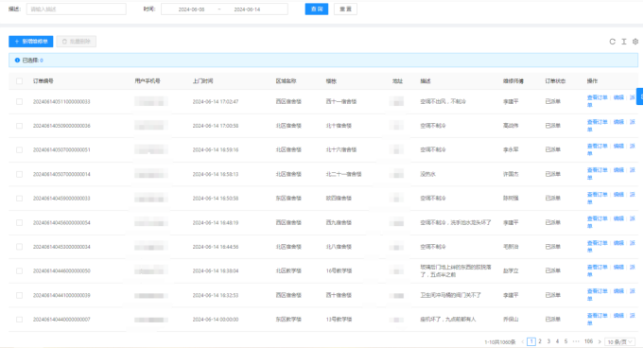
Task: Click 编辑 for order ending 0509000000036
Action: 618,122
